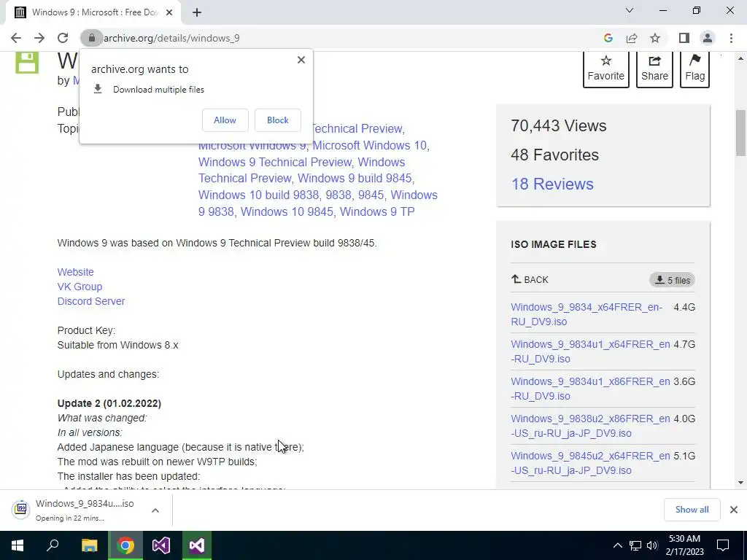Go forward with the browser forward arrow

[x=39, y=38]
